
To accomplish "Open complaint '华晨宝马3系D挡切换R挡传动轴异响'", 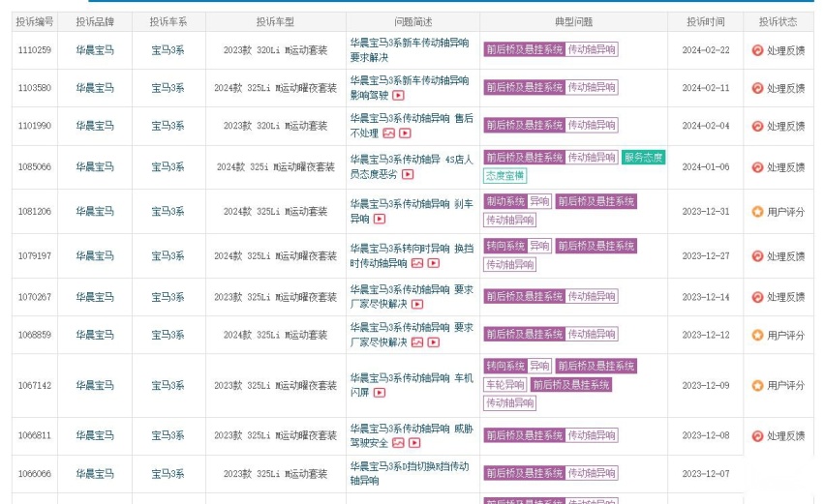I will click(x=410, y=473).
